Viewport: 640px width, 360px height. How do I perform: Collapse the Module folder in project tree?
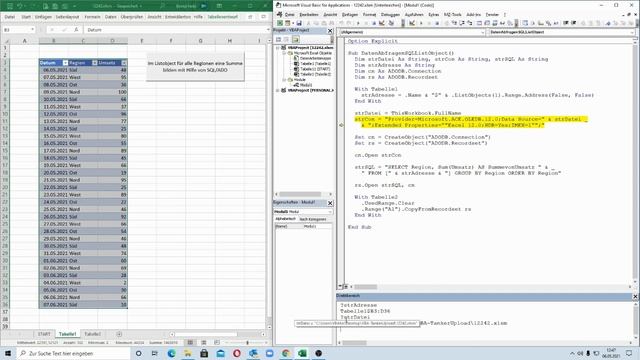(284, 80)
